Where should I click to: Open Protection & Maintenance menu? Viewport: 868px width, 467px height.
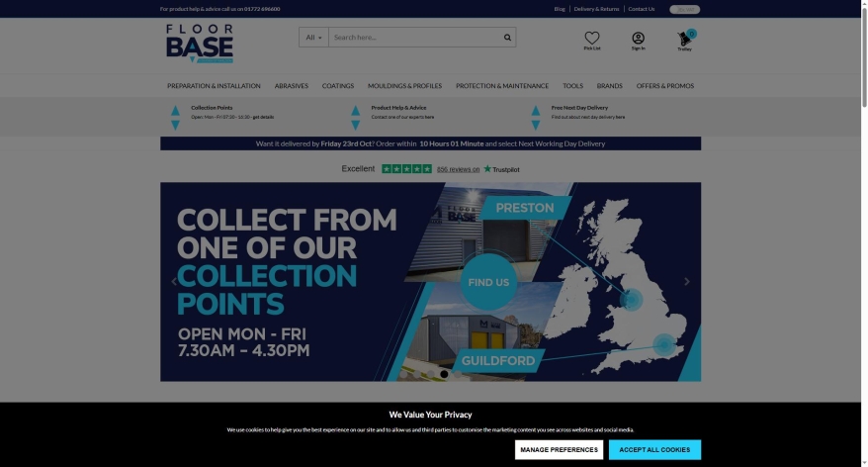(502, 86)
